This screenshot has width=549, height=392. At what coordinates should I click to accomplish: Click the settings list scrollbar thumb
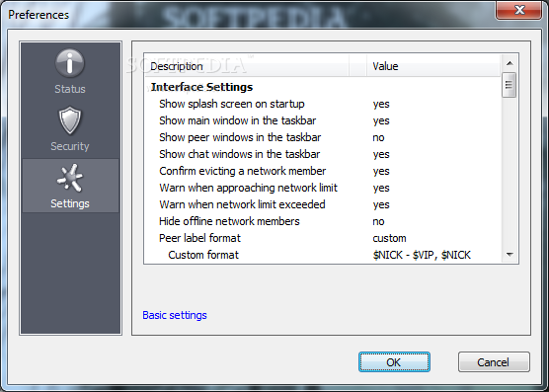click(510, 85)
